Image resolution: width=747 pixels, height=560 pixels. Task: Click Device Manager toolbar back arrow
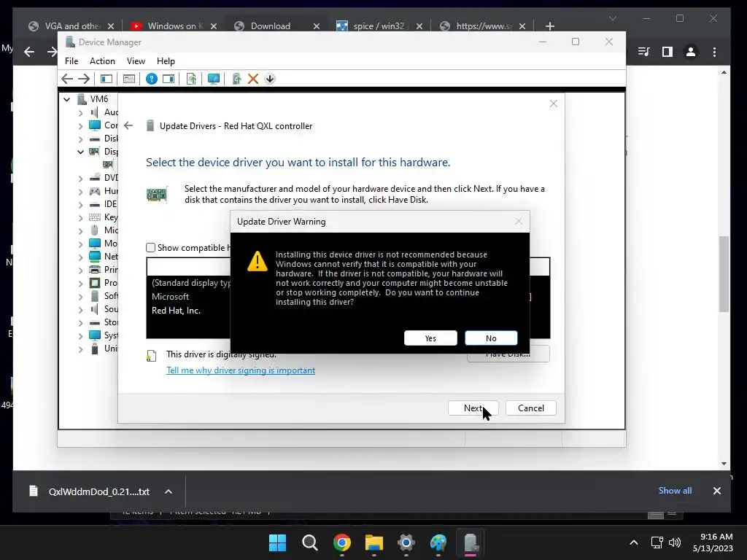[x=67, y=79]
